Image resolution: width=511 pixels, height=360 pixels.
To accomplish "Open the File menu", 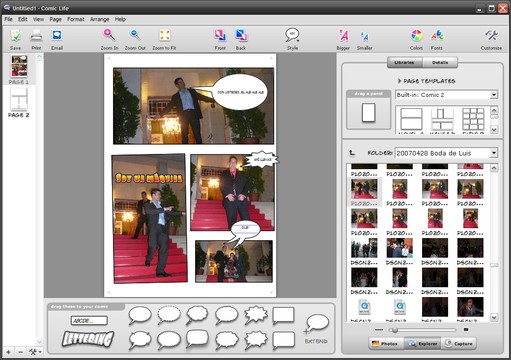I will 8,19.
